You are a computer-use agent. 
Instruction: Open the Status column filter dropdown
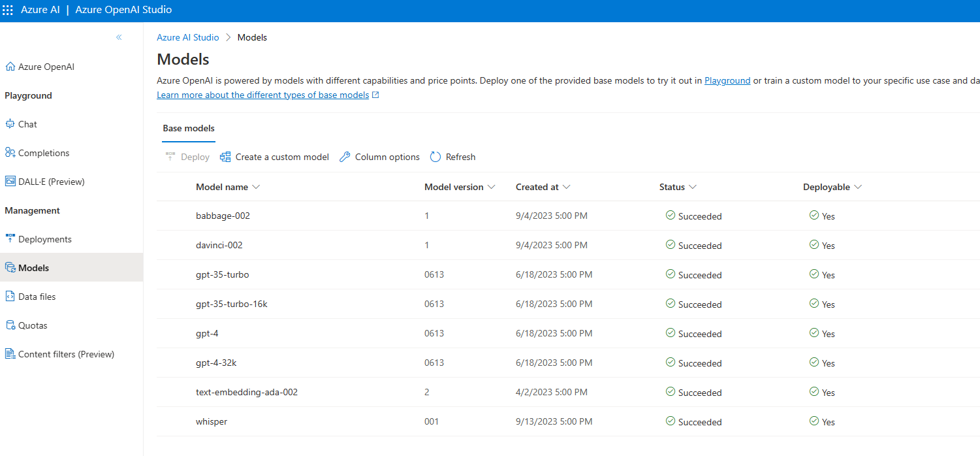click(x=692, y=187)
